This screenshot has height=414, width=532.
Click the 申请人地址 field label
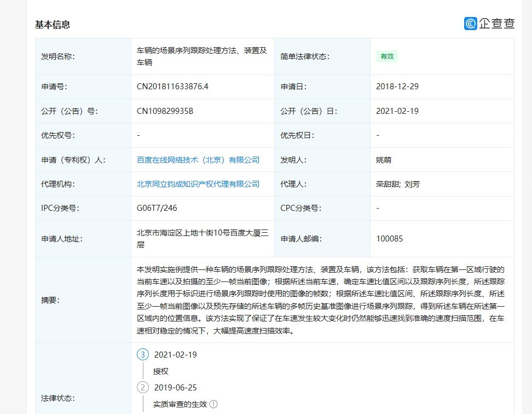[62, 239]
